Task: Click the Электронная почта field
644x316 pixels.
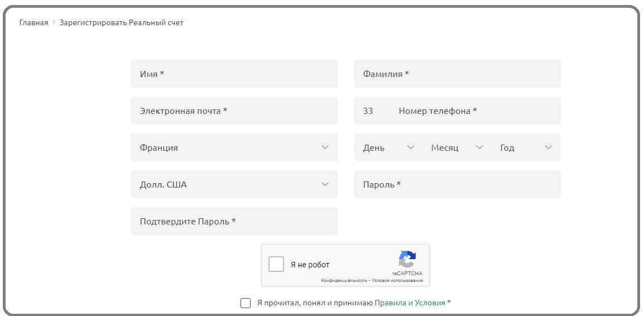Action: pyautogui.click(x=234, y=111)
